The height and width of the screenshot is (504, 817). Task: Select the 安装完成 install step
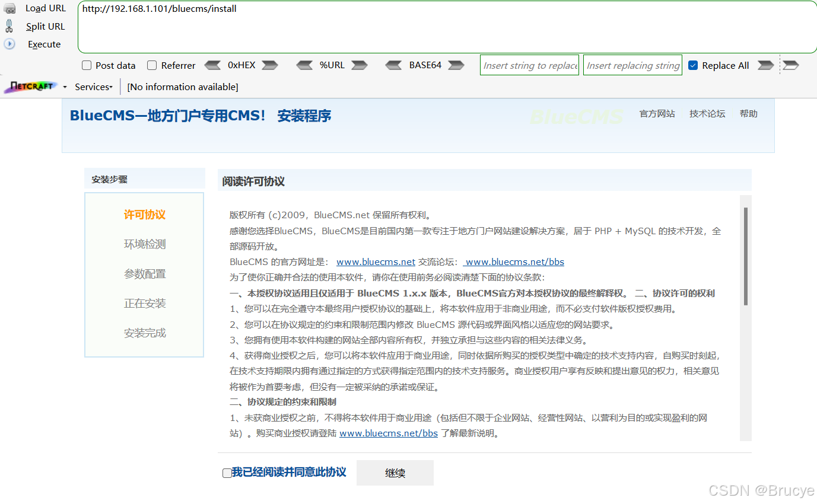[145, 333]
